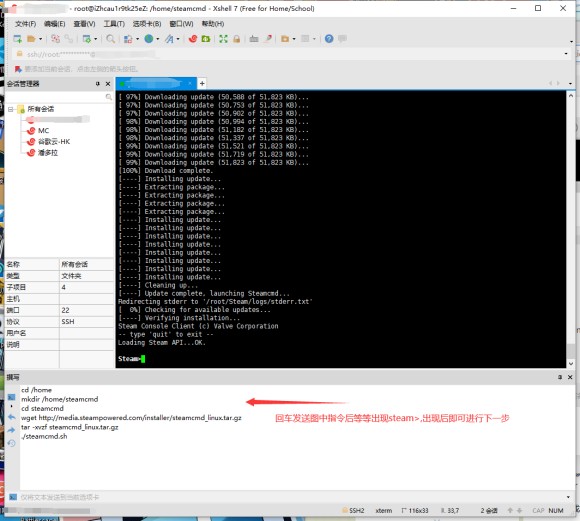Pin the session manager panel

click(98, 84)
